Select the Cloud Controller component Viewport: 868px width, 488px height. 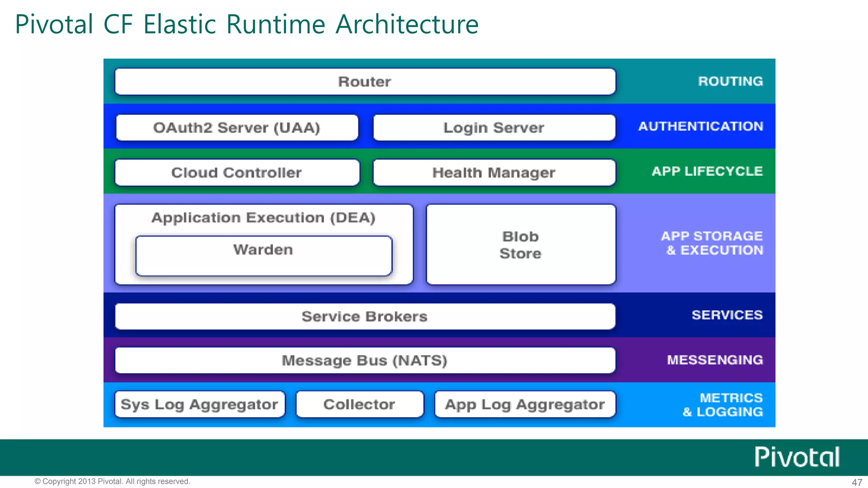pos(236,172)
